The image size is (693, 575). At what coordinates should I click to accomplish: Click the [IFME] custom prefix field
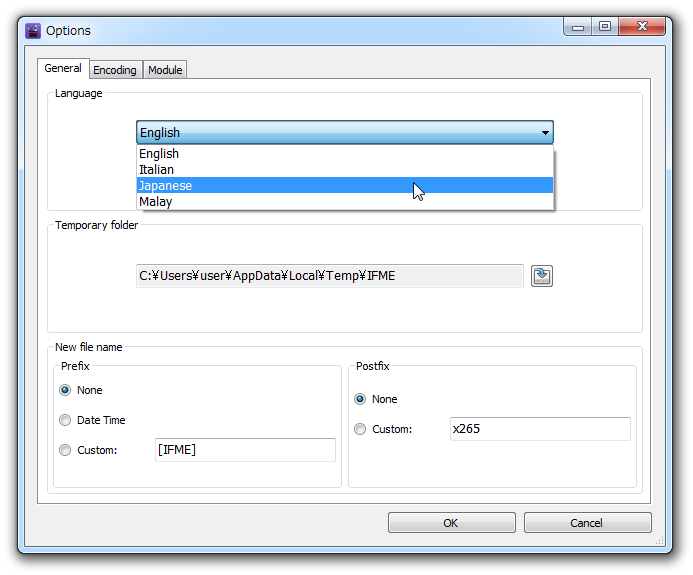(x=245, y=450)
